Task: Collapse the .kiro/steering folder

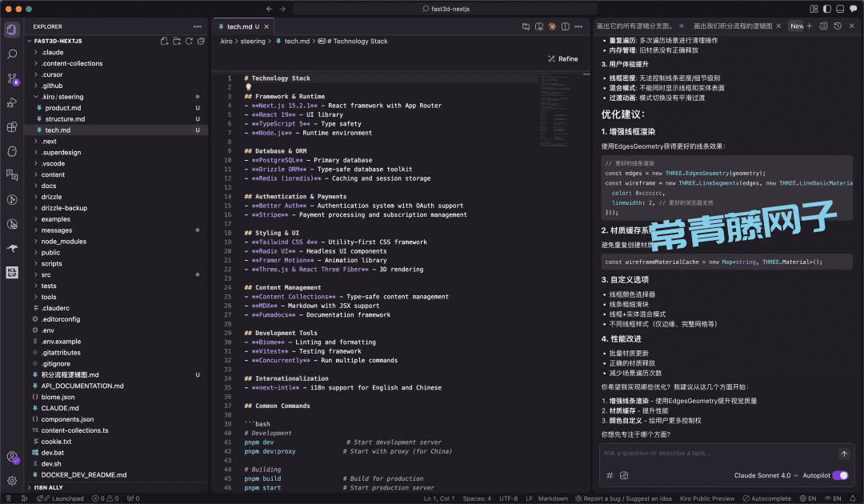Action: click(116, 97)
